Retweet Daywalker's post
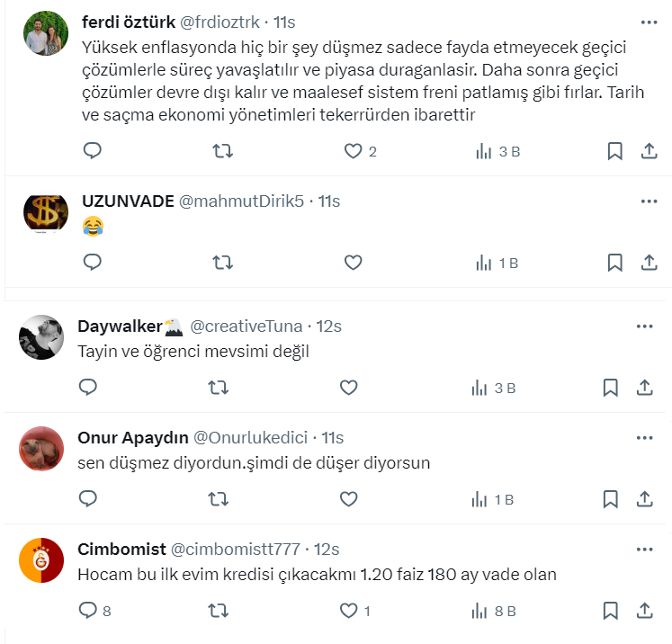This screenshot has height=644, width=672. click(218, 388)
